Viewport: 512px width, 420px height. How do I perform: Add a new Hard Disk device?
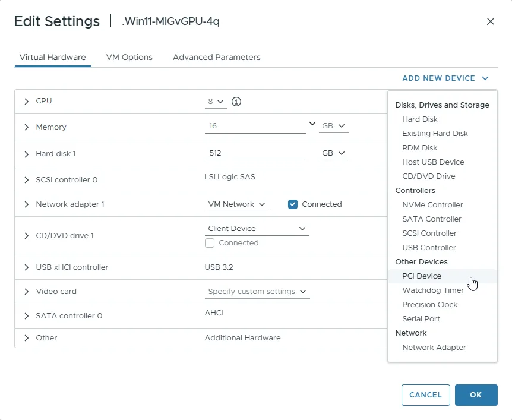(x=420, y=119)
